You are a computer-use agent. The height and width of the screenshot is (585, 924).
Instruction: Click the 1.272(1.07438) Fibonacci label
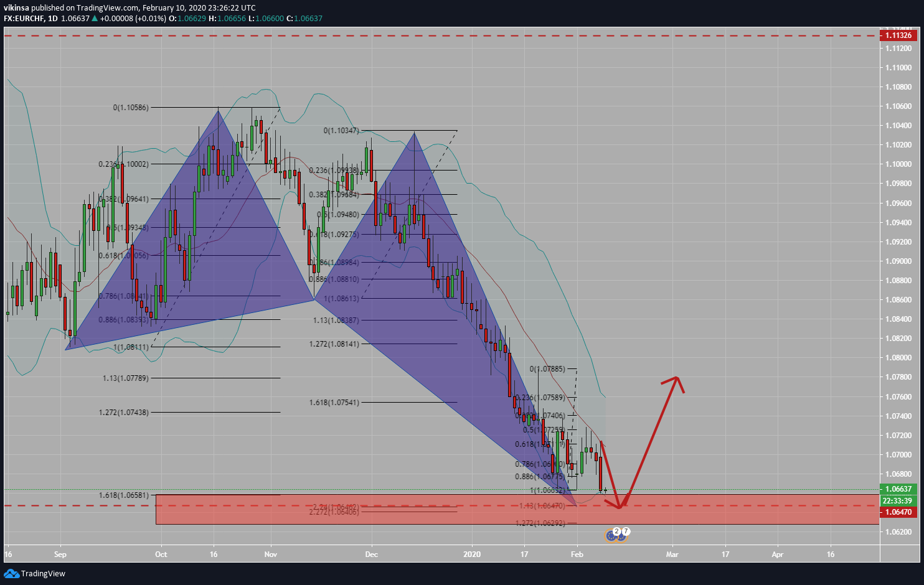pyautogui.click(x=124, y=412)
